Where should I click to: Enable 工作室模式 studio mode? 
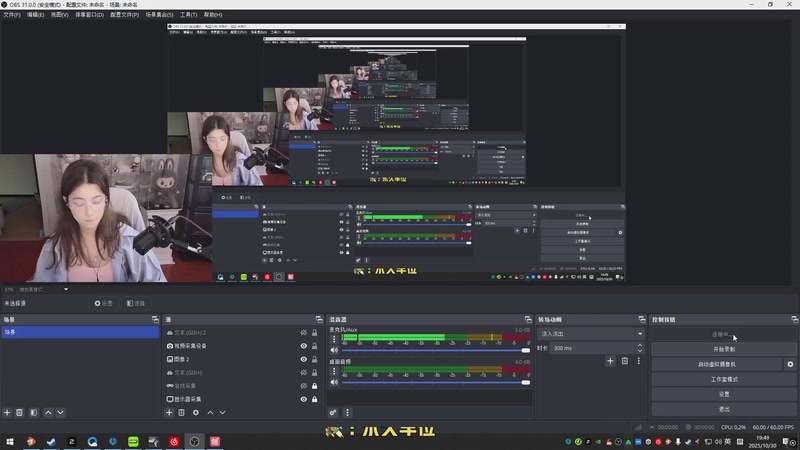[x=723, y=379]
